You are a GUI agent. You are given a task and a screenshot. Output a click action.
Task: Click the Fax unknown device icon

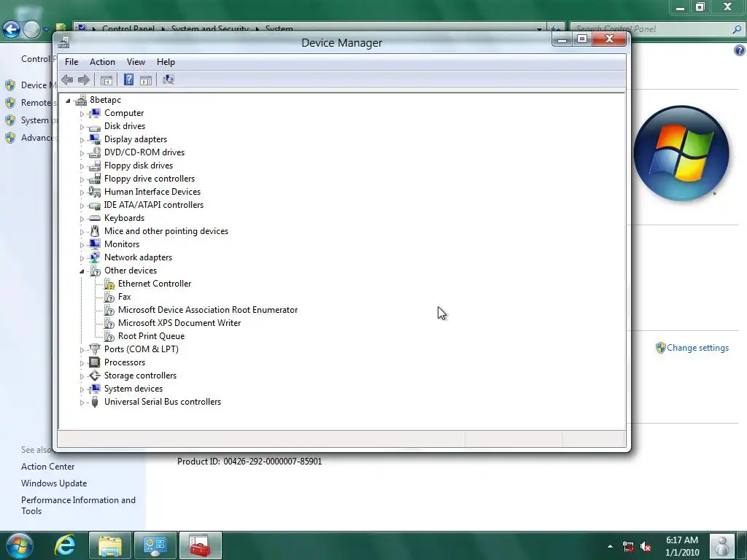(109, 297)
